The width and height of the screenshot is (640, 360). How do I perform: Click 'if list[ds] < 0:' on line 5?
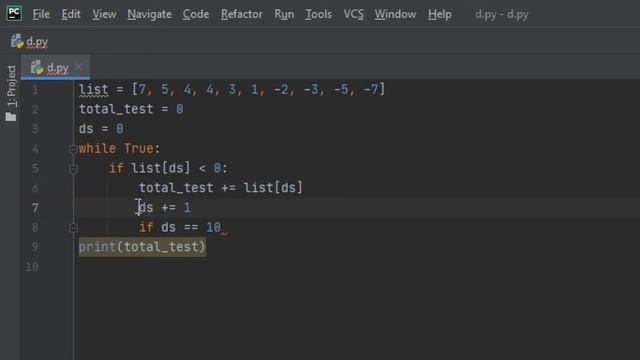click(168, 168)
